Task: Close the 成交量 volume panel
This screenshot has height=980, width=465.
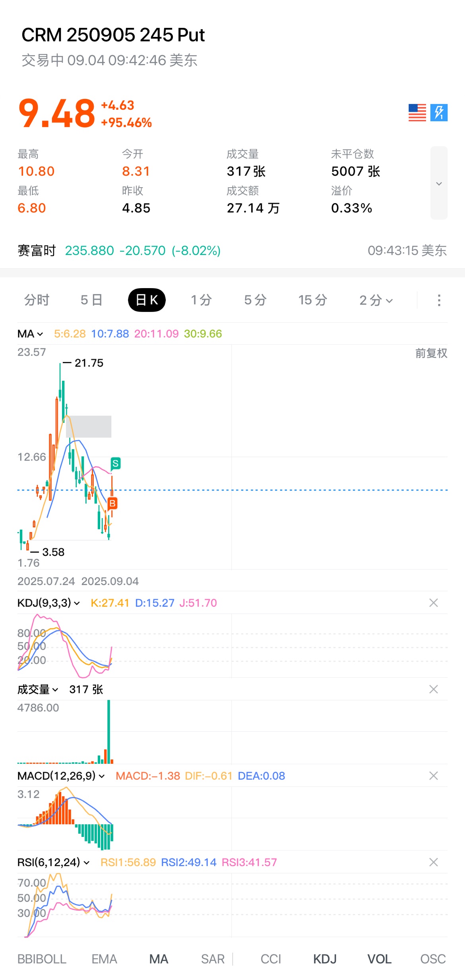Action: point(433,689)
